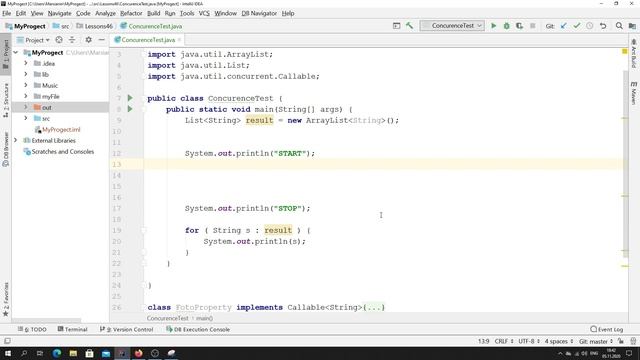
Task: Open Windows Start menu
Action: [x=8, y=353]
